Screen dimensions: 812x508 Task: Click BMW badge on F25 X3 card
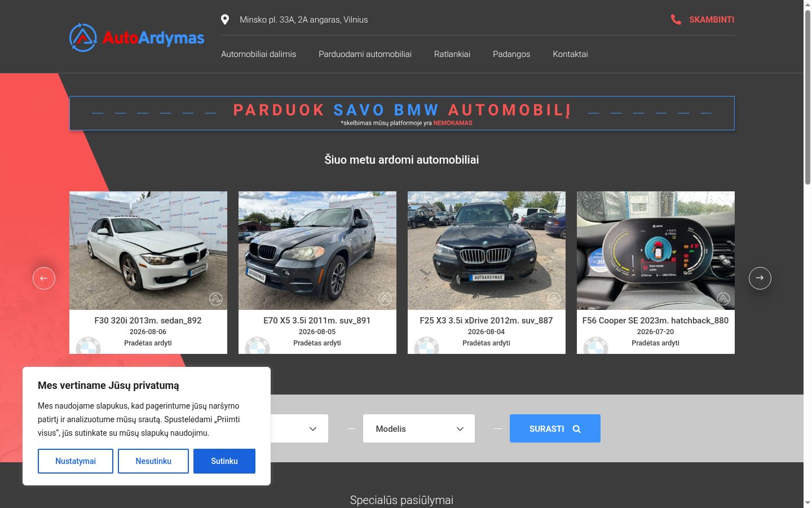(x=427, y=345)
